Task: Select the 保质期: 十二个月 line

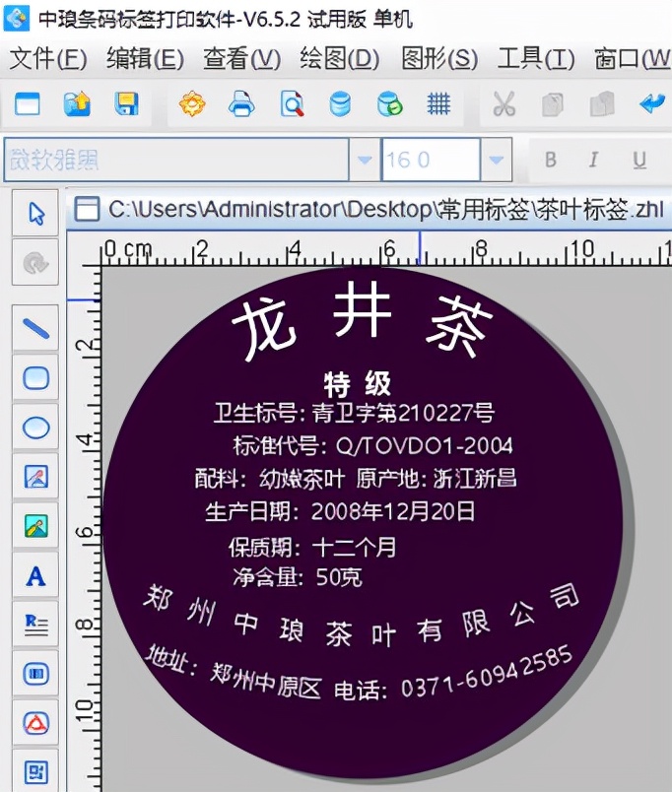Action: pyautogui.click(x=312, y=547)
